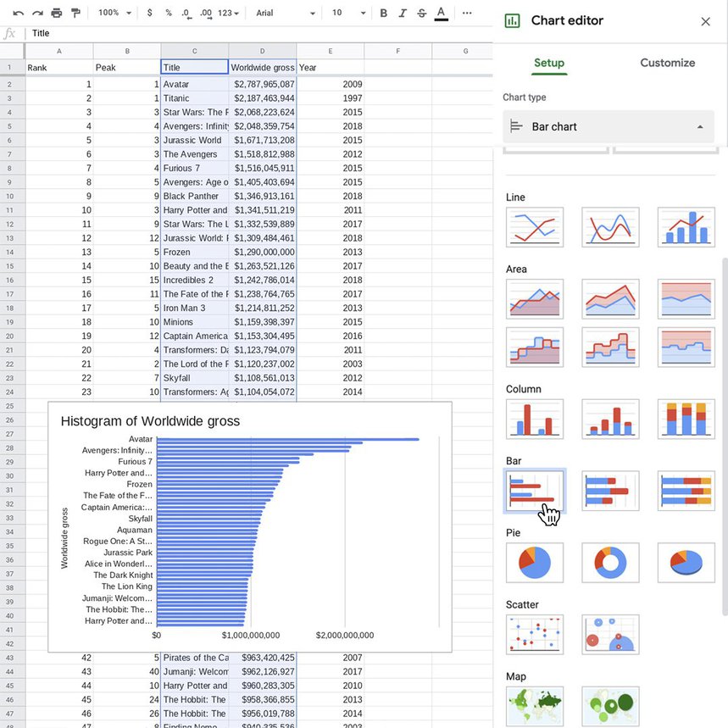Viewport: 728px width, 728px height.
Task: Click the chart title 'Histogram of Worldwide gross'
Action: click(150, 421)
